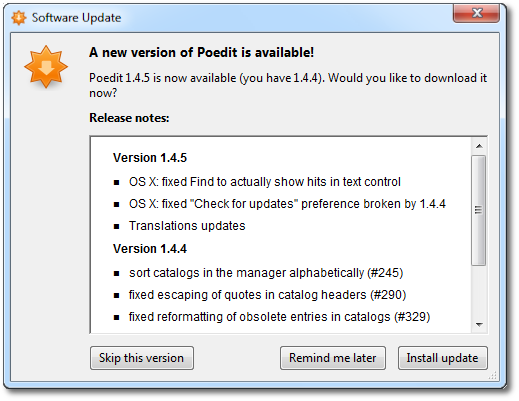Viewport: 519px width, 401px height.
Task: Choose Remind me later
Action: pos(333,358)
